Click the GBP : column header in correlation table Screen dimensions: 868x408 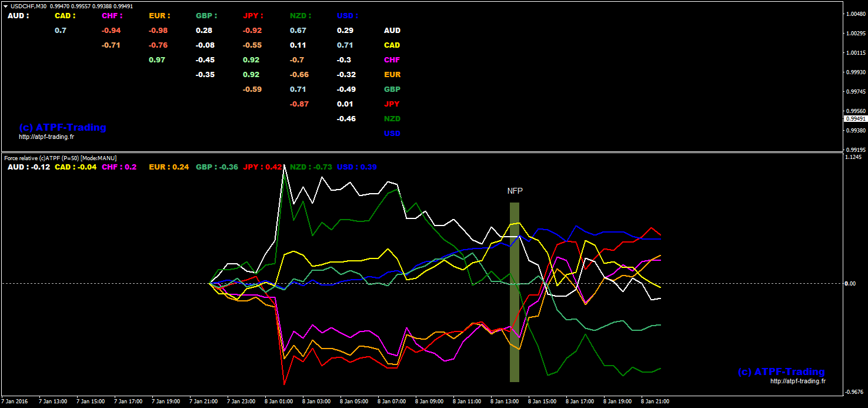(x=206, y=16)
